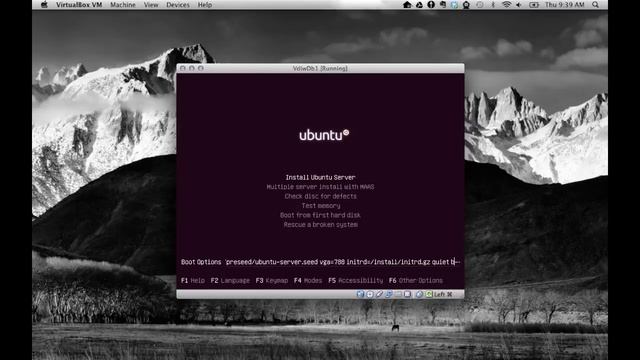Click the shared folders status icon
This screenshot has height=360, width=640.
tap(398, 294)
